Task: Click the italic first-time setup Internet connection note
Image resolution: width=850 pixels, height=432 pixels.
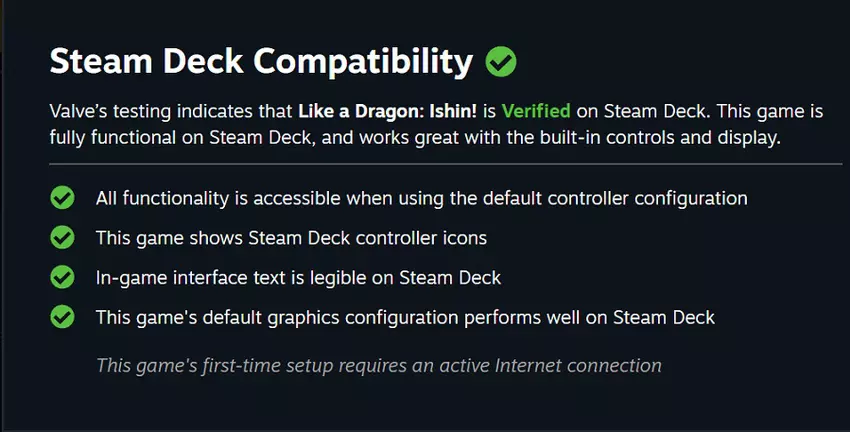Action: (x=378, y=365)
